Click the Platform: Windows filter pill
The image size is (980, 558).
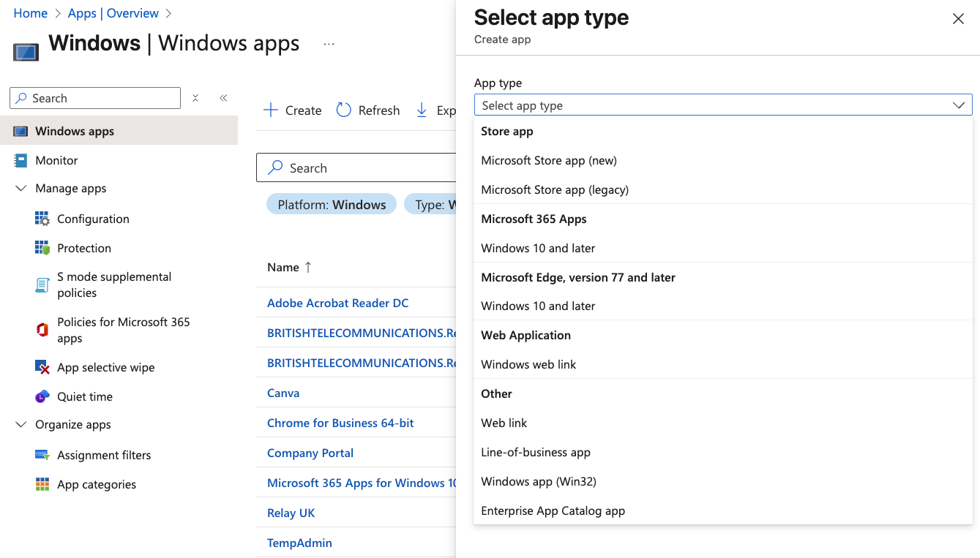tap(332, 205)
